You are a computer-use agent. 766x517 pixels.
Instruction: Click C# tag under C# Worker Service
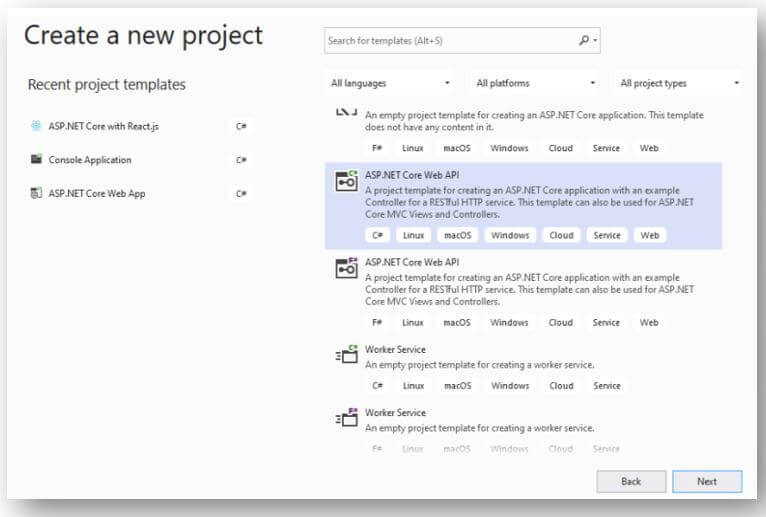click(x=377, y=386)
